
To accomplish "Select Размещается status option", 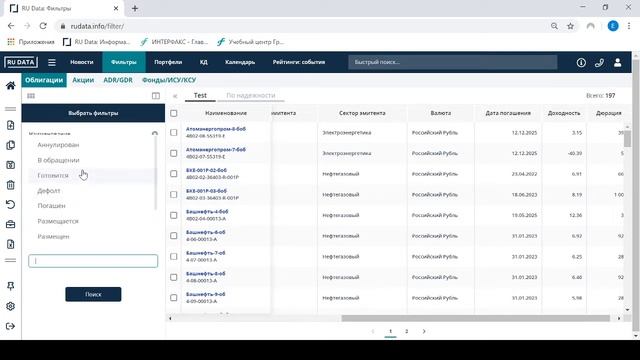I will pyautogui.click(x=58, y=221).
